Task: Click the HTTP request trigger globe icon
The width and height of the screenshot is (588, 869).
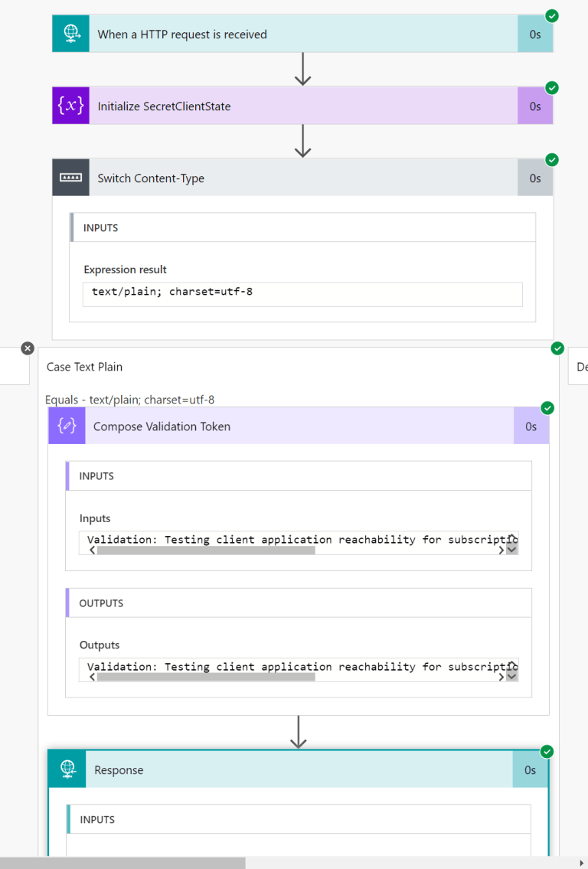Action: [70, 34]
